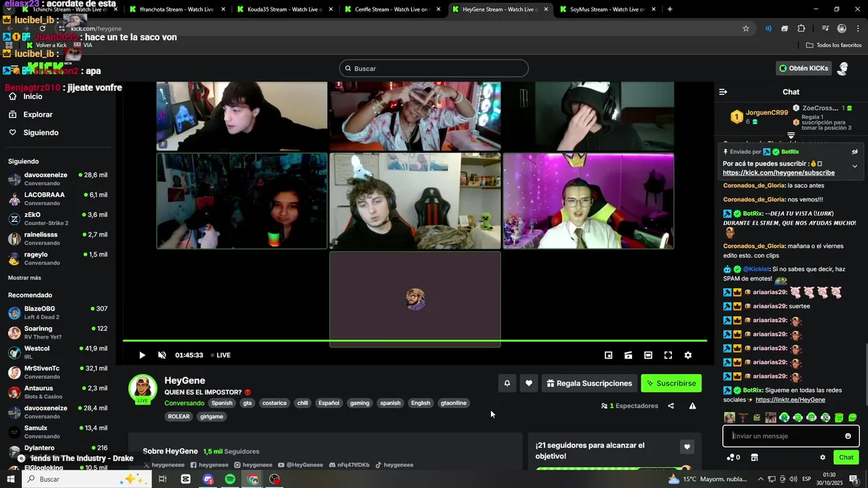Open HeyGene's channel avatar
This screenshot has width=868, height=488.
[x=143, y=388]
